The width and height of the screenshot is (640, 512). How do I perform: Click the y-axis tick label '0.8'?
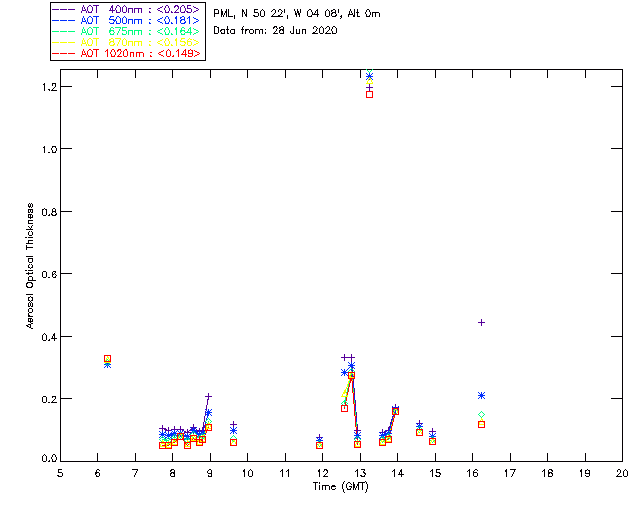[49, 212]
